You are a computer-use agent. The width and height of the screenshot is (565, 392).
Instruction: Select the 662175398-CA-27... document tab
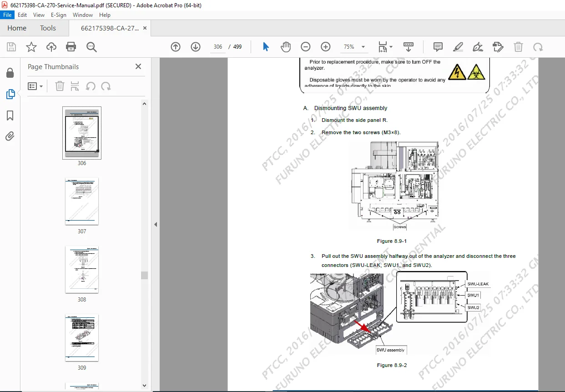point(110,28)
